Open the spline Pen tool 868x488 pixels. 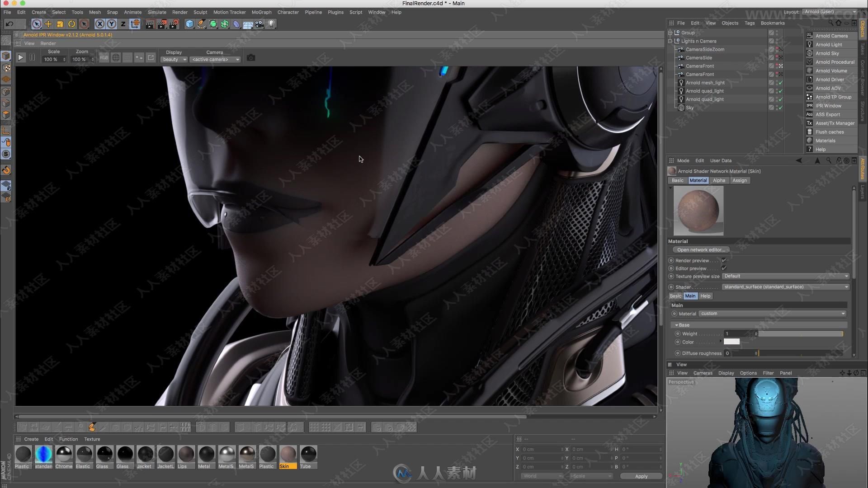coord(202,24)
